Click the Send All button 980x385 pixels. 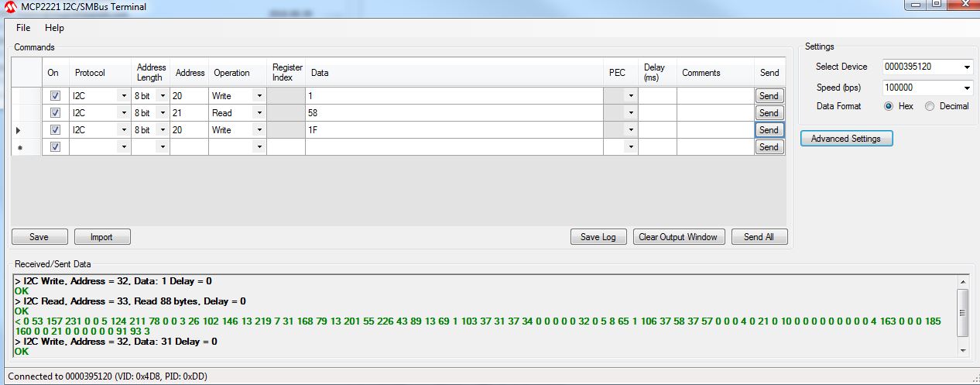tap(759, 237)
